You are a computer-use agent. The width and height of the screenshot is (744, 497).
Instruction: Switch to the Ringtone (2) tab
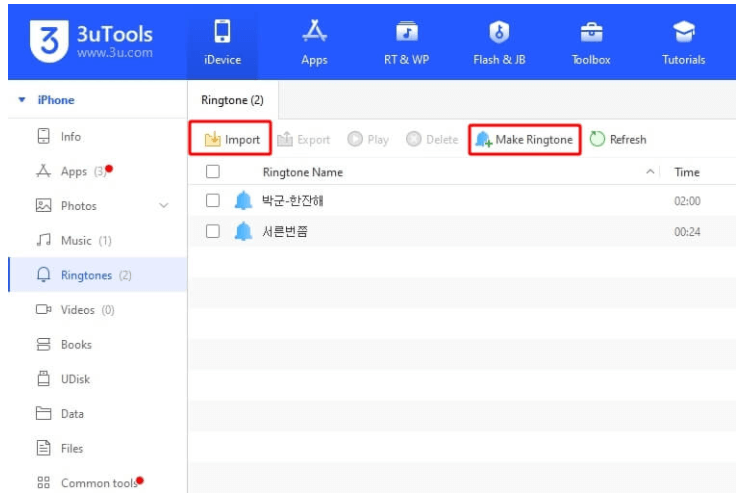[232, 100]
